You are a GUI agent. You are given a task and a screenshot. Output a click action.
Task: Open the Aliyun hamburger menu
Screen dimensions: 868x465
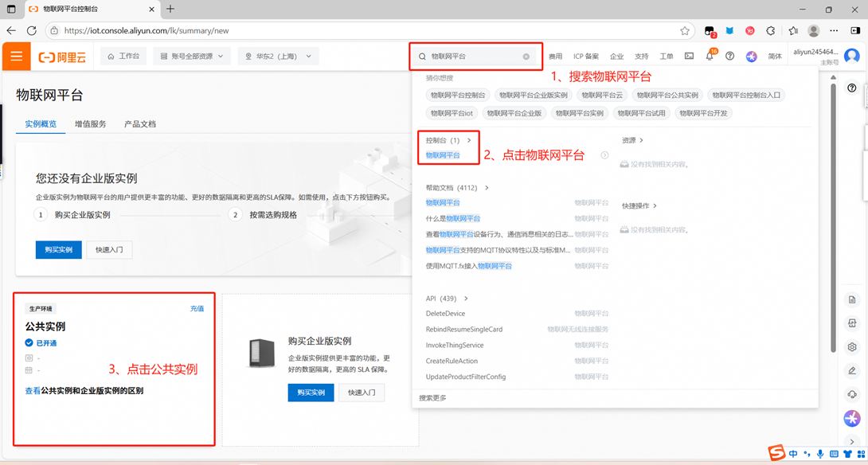16,56
